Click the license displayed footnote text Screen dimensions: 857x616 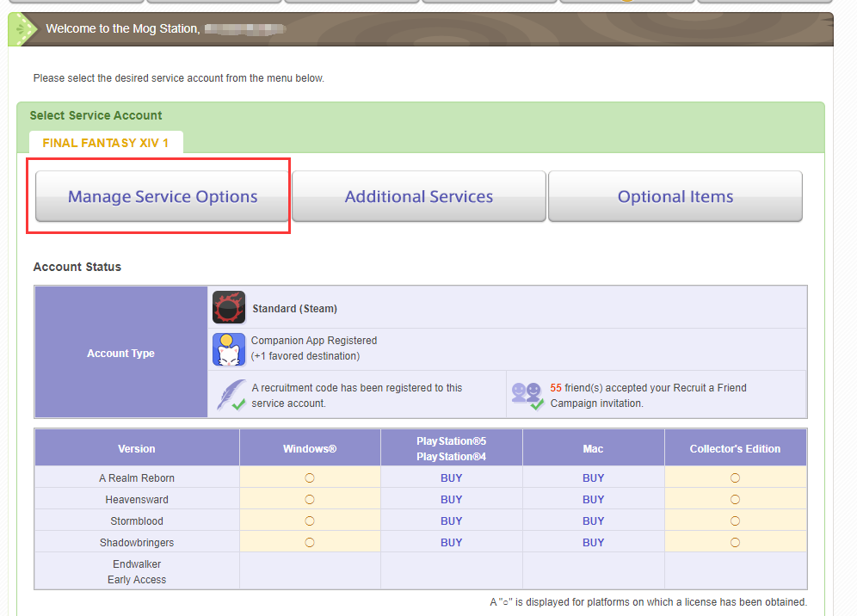point(648,601)
